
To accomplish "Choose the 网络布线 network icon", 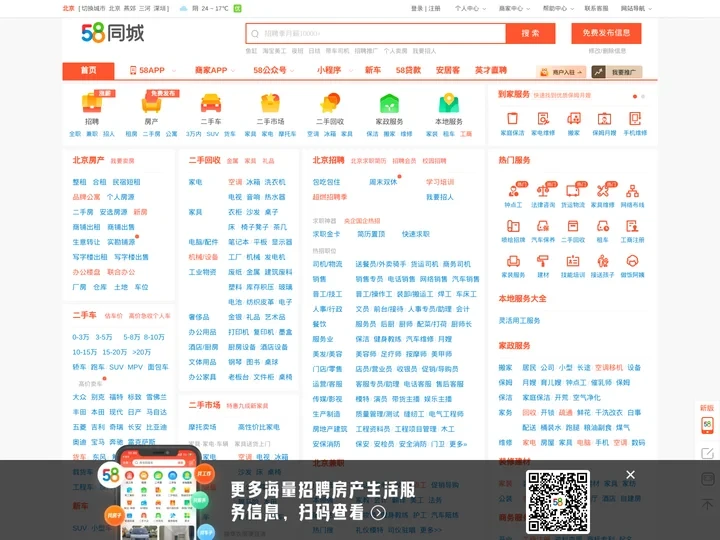I will 632,190.
